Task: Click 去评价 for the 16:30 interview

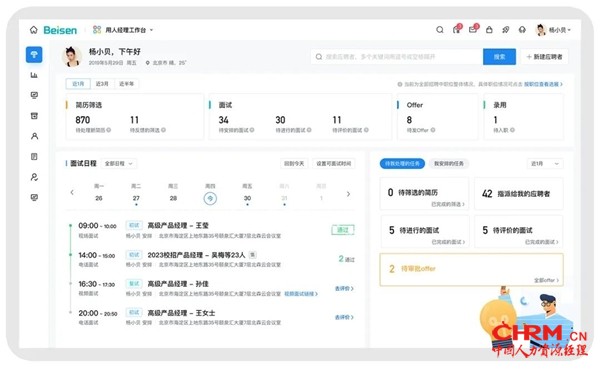Action: [344, 288]
